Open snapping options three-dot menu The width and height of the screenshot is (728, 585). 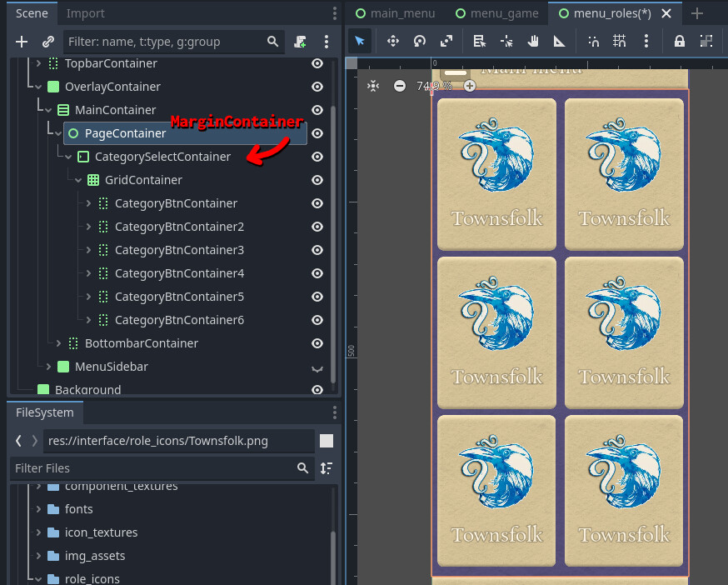click(x=646, y=41)
